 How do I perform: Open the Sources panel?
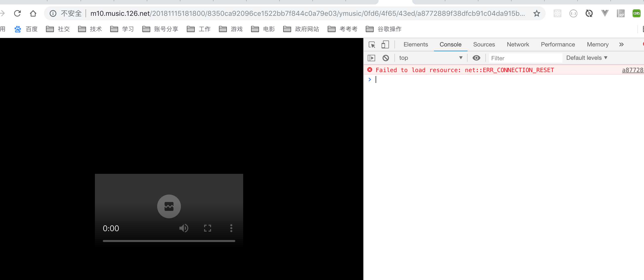pos(484,44)
